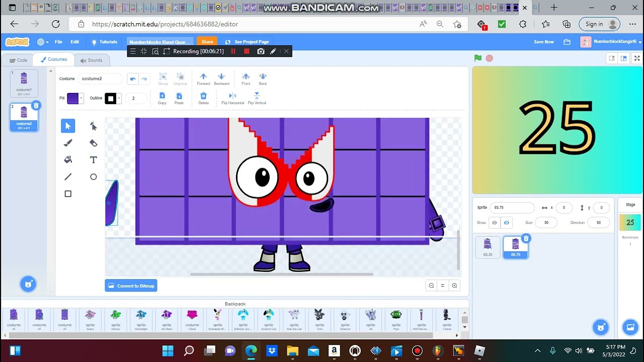Click the red stop button
This screenshot has height=362, width=644.
489,58
